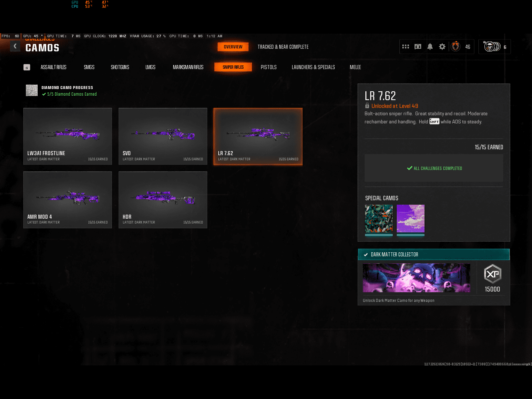532x399 pixels.
Task: Select the purple clouds special camo swatch
Action: pos(410,219)
